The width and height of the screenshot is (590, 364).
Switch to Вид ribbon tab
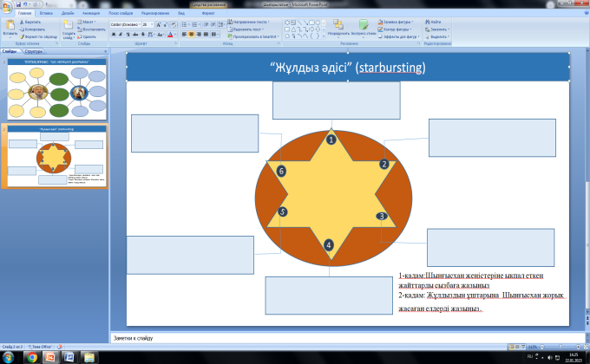coord(181,13)
